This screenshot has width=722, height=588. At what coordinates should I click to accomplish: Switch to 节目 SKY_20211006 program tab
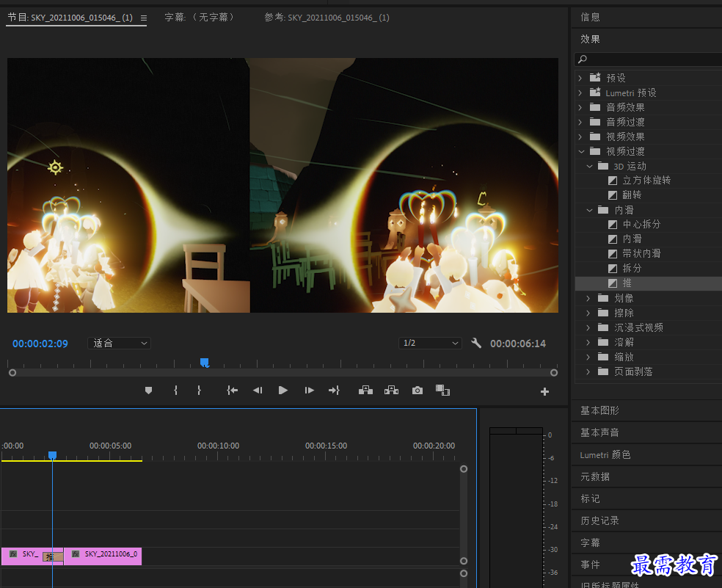[70, 18]
